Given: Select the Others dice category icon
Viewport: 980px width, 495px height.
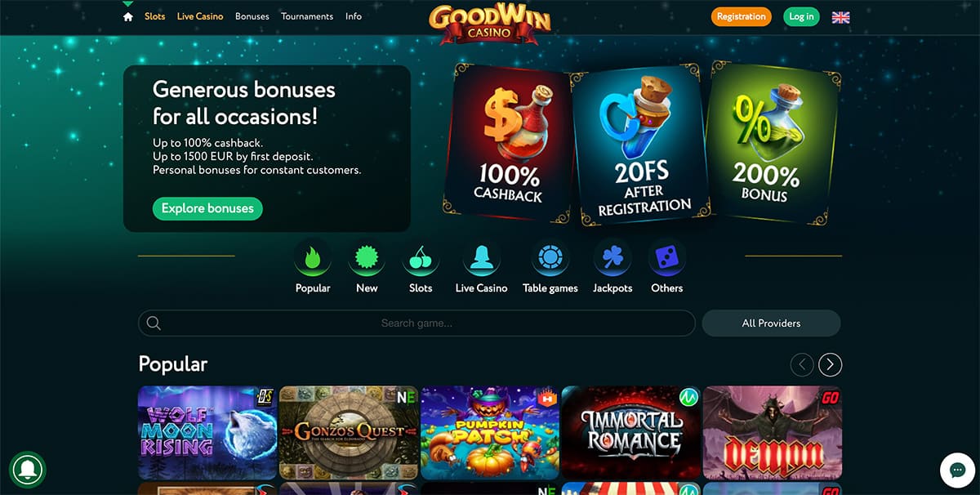Looking at the screenshot, I should click(666, 259).
